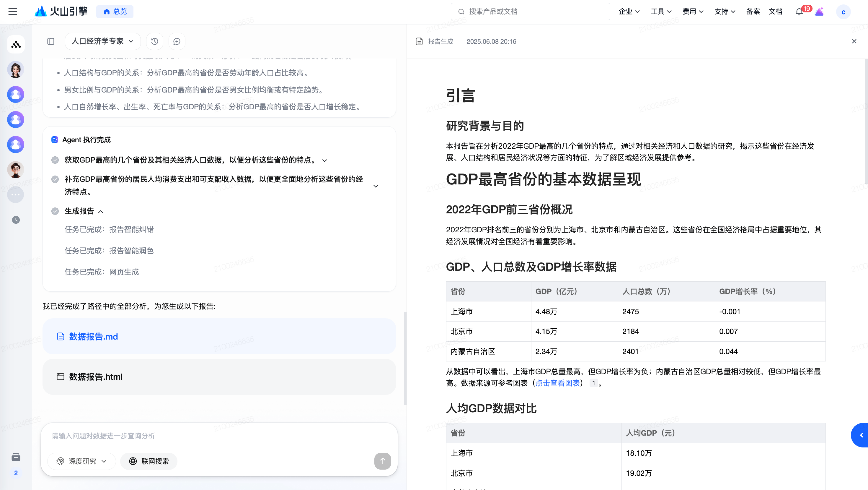Expand the 费用 menu

[x=693, y=12]
